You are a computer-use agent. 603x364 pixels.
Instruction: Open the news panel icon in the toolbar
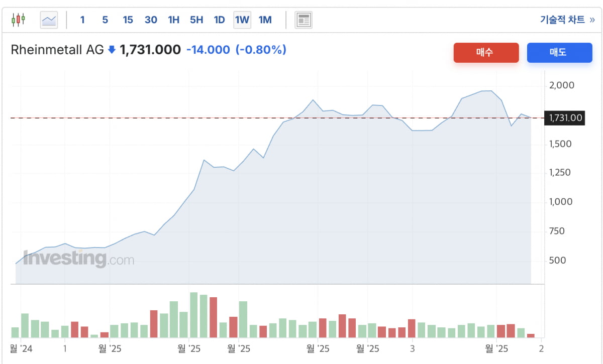click(x=304, y=20)
